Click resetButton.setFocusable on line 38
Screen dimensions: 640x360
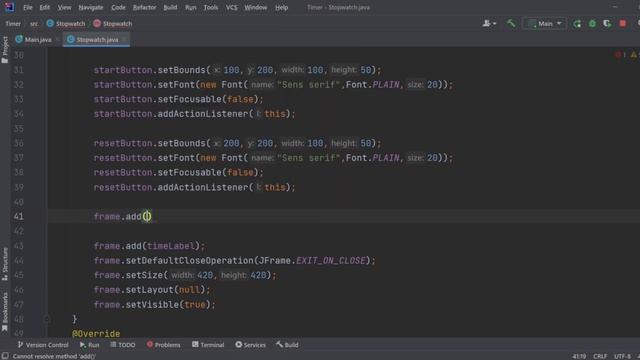[158, 173]
